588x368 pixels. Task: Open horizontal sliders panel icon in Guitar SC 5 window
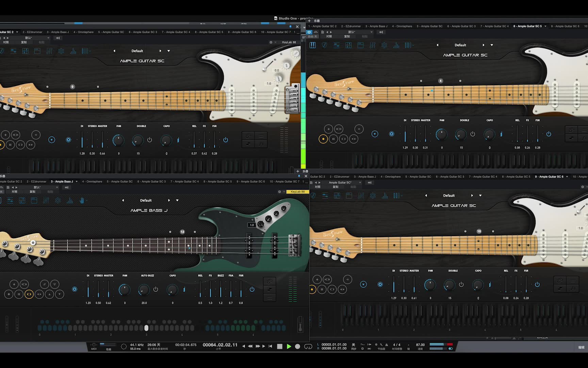point(337,45)
